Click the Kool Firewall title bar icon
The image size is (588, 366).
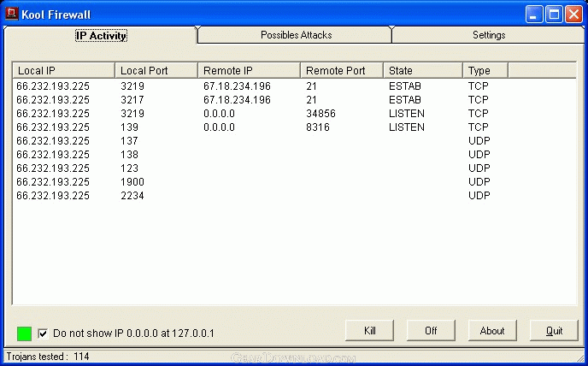[x=12, y=15]
